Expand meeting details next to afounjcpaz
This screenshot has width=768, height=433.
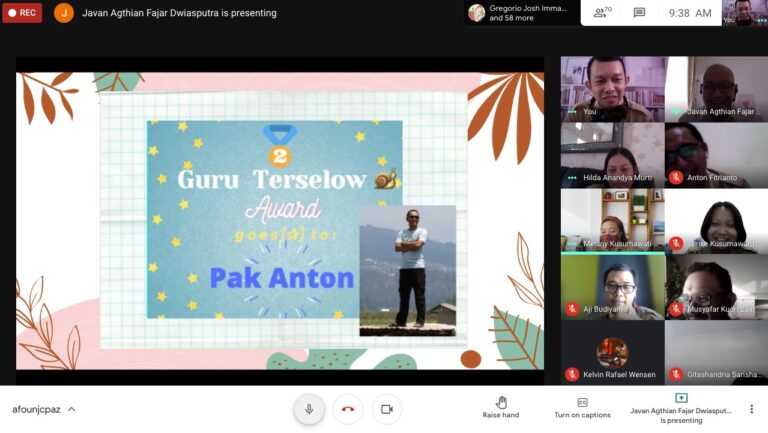point(72,409)
